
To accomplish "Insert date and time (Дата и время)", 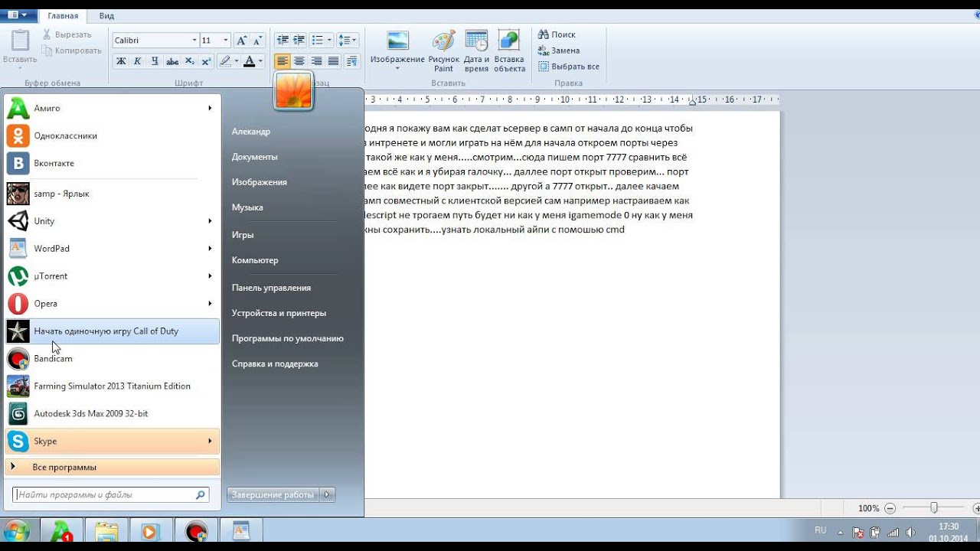I will tap(476, 51).
